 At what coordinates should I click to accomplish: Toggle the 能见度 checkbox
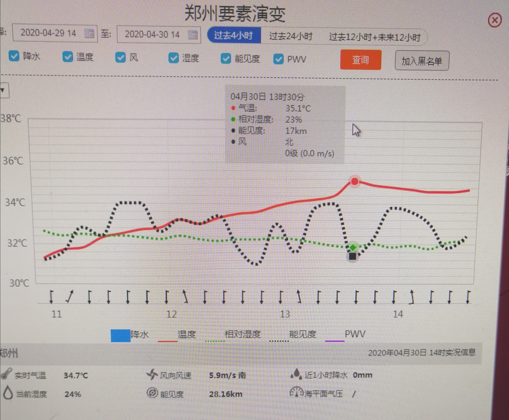(x=226, y=59)
